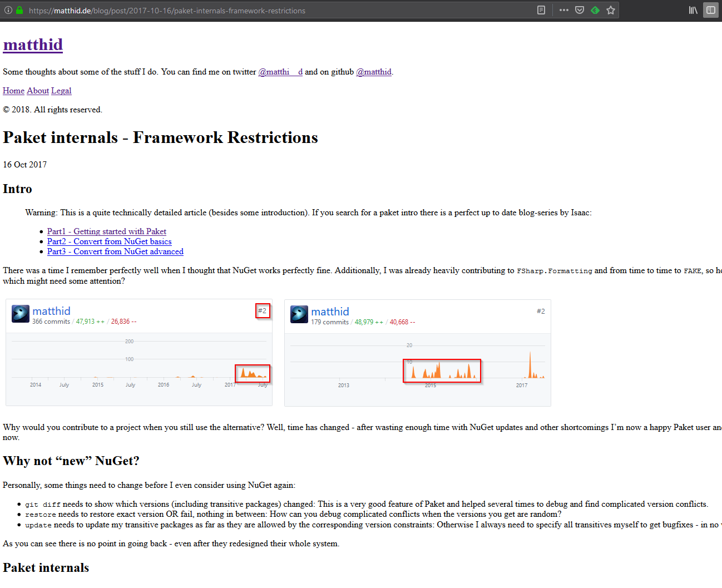Click the '179 commits' text

point(330,322)
